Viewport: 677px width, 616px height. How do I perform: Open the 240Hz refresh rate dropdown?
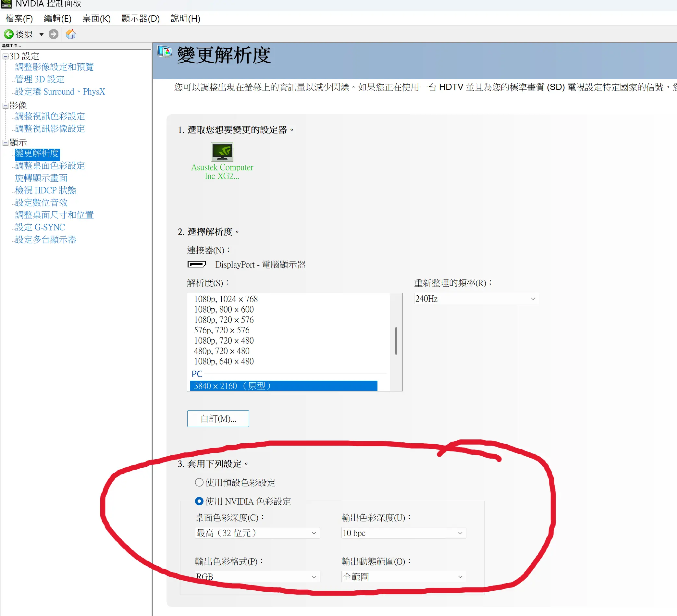pyautogui.click(x=476, y=299)
